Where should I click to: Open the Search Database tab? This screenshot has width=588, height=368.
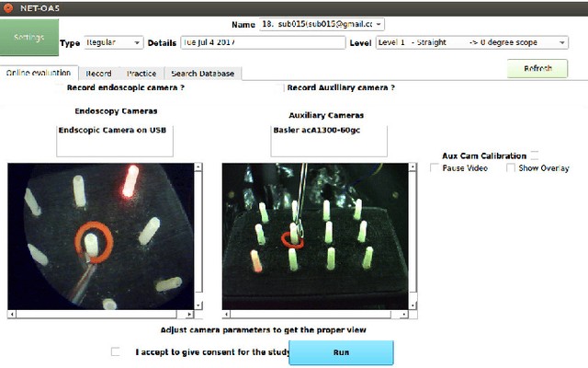pos(202,73)
